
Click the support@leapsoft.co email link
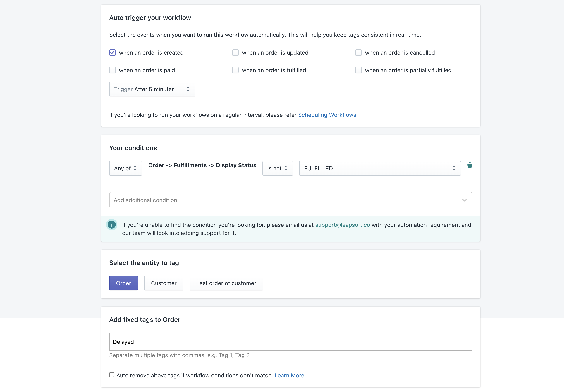point(343,224)
